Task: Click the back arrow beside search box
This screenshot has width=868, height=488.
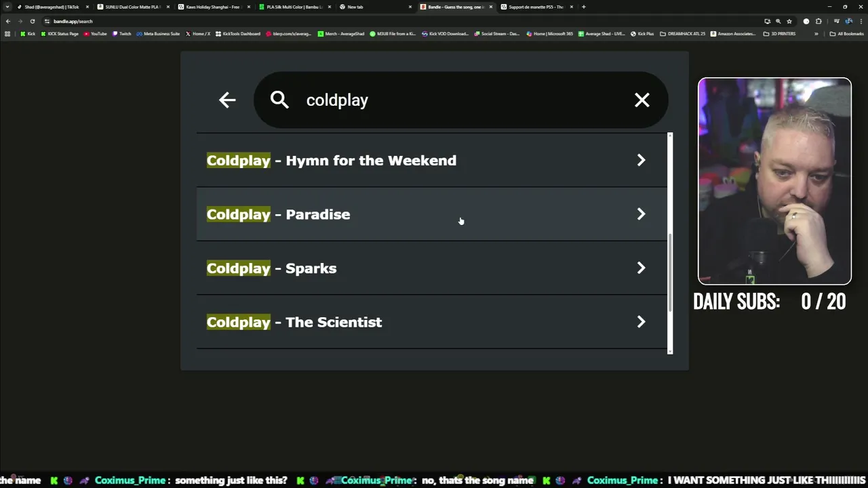Action: click(227, 100)
